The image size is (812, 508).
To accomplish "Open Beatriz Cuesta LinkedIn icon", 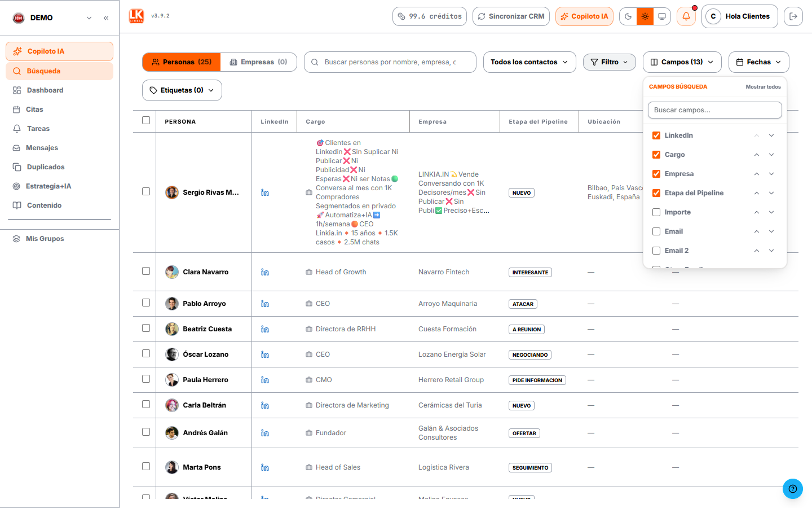I will point(265,329).
